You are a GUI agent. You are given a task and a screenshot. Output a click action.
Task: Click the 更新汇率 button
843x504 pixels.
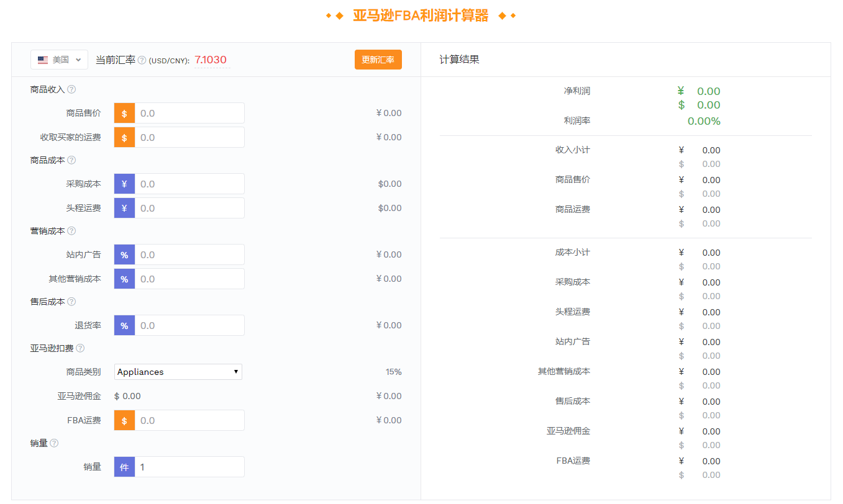click(378, 60)
